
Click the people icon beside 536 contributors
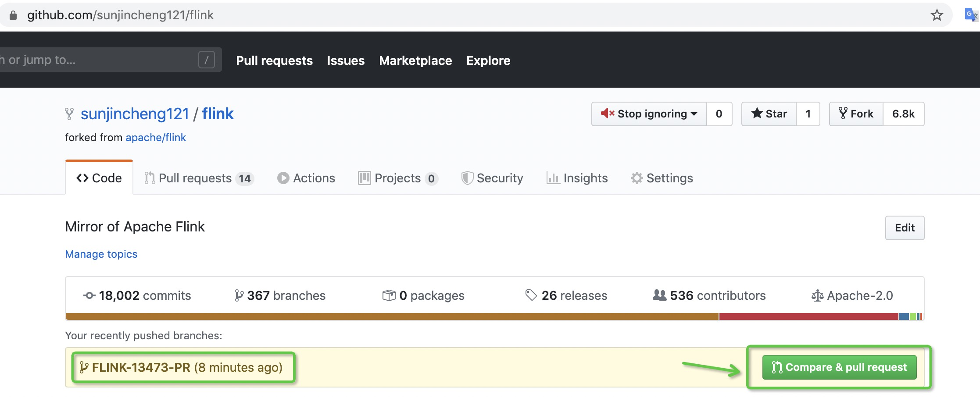point(659,295)
